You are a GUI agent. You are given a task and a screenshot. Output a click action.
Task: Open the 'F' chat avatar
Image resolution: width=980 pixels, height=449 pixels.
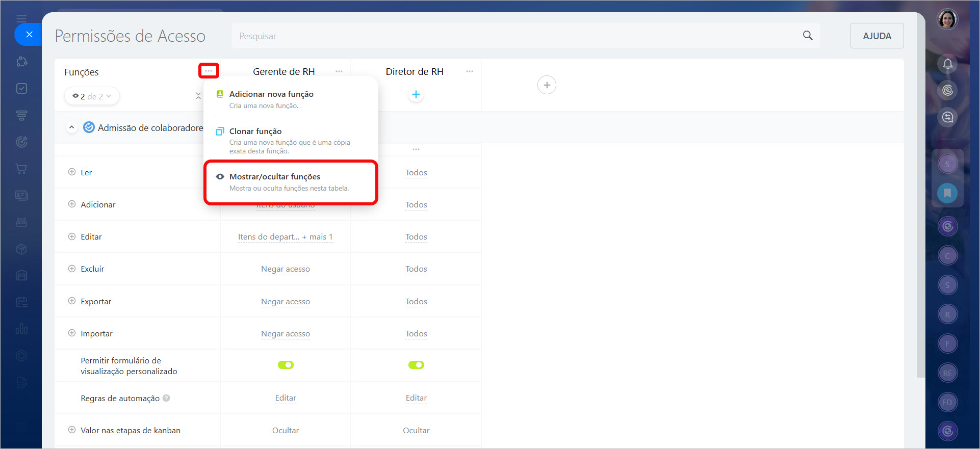click(947, 344)
